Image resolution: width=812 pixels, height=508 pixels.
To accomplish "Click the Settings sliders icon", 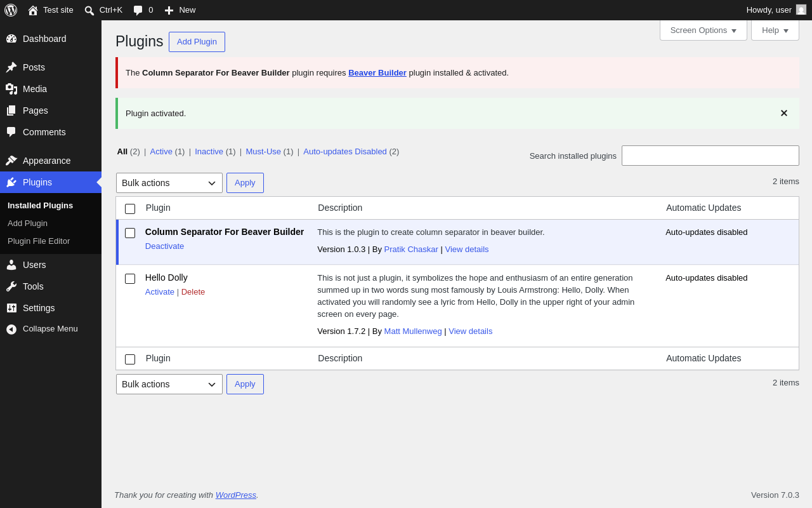I will point(11,308).
